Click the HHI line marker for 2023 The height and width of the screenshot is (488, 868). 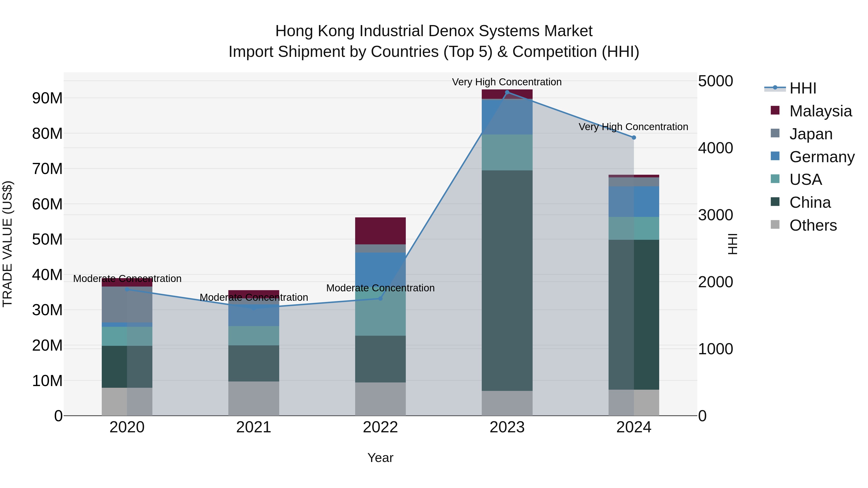507,92
